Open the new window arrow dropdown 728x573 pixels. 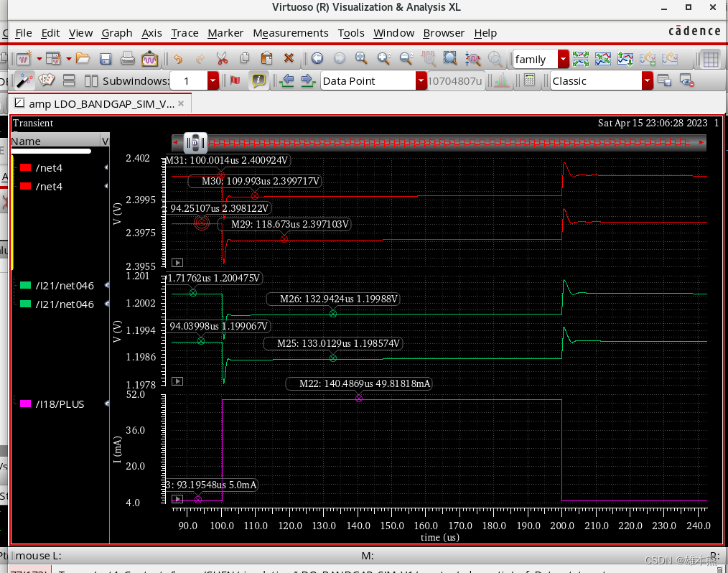coord(39,59)
